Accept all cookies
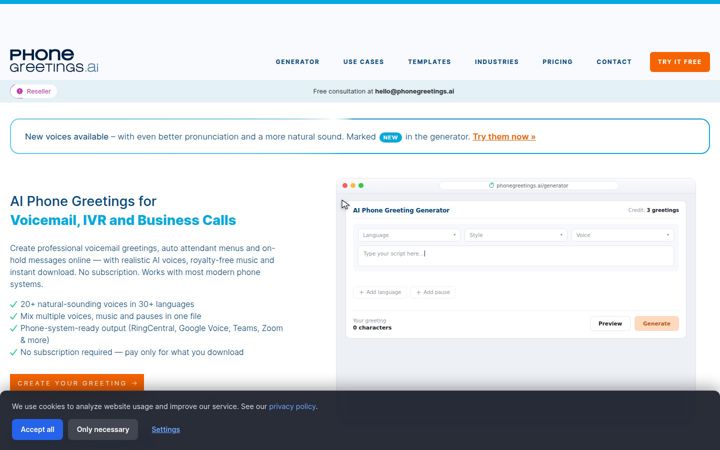The width and height of the screenshot is (720, 450). [x=37, y=429]
